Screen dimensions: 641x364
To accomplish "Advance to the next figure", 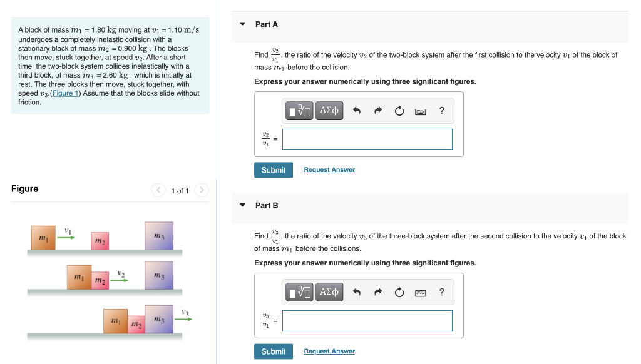I will 202,190.
